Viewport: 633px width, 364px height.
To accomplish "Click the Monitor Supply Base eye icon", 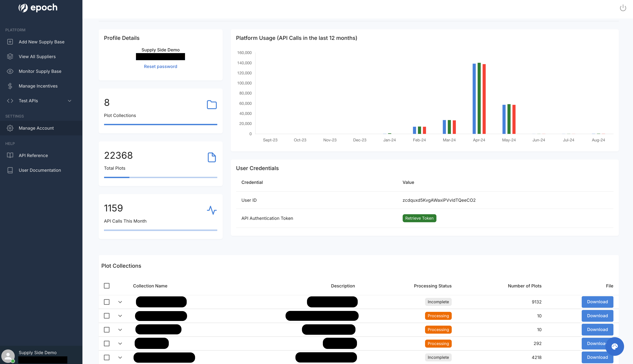I will tap(10, 71).
